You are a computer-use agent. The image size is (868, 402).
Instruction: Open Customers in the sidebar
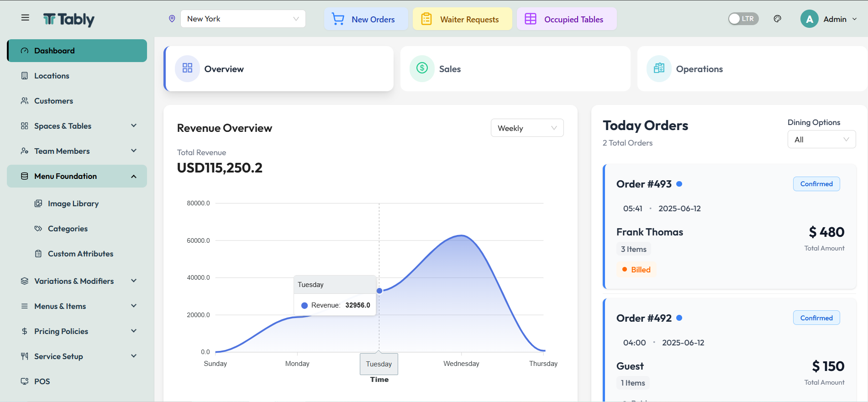click(x=77, y=101)
